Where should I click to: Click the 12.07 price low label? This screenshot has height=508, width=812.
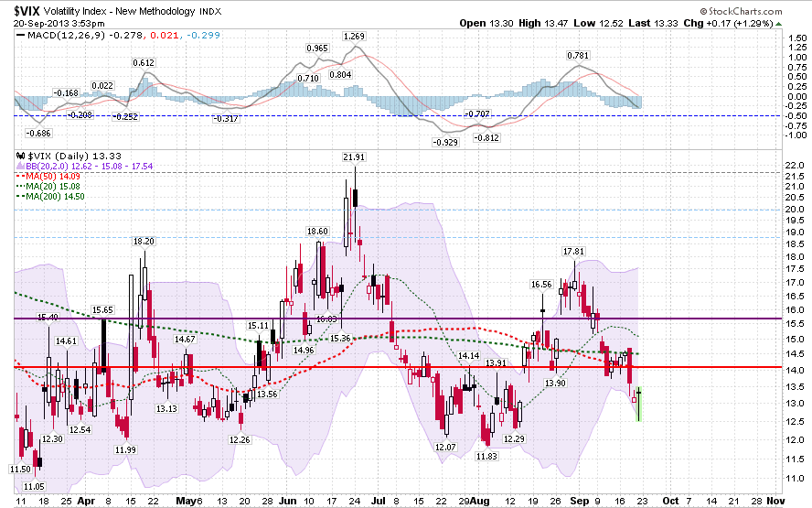pos(445,447)
